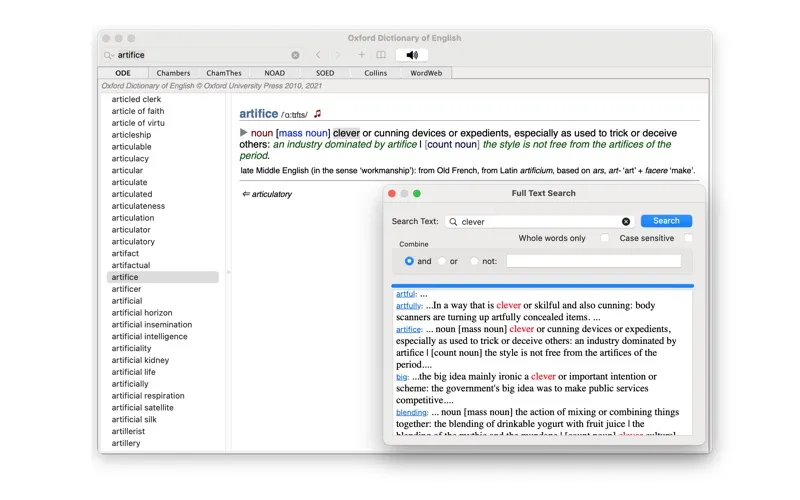Select 'artificial satellite' entry
This screenshot has width=800, height=500.
pos(142,408)
